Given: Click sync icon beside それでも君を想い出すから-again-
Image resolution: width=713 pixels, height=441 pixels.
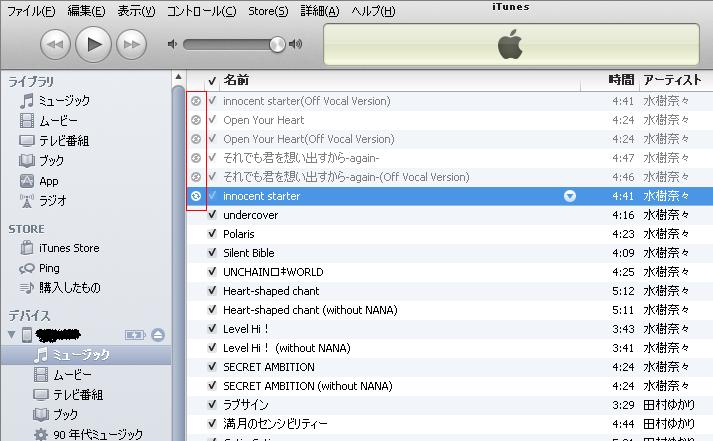Looking at the screenshot, I should tap(196, 158).
